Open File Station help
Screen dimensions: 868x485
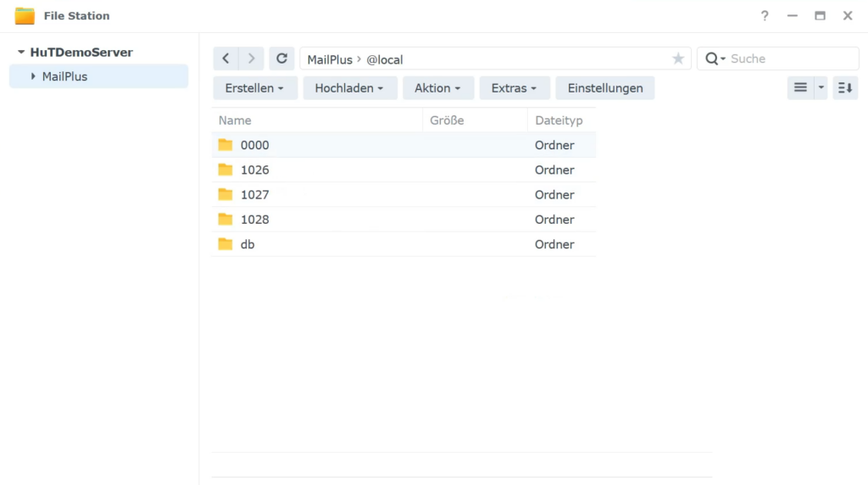click(765, 15)
